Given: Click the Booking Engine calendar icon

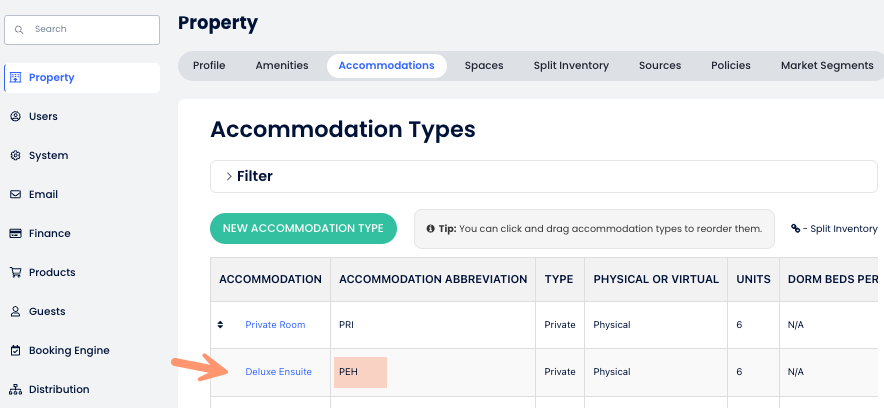Looking at the screenshot, I should [x=16, y=351].
